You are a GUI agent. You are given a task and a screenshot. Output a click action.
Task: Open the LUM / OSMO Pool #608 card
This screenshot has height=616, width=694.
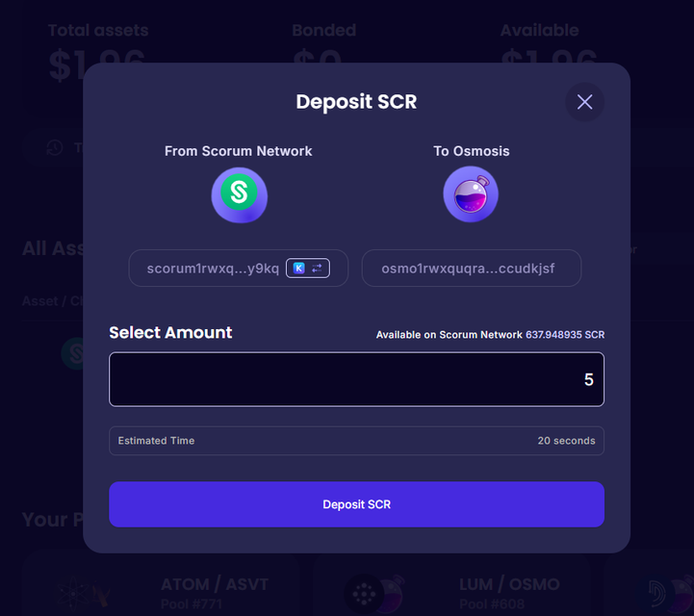451,584
